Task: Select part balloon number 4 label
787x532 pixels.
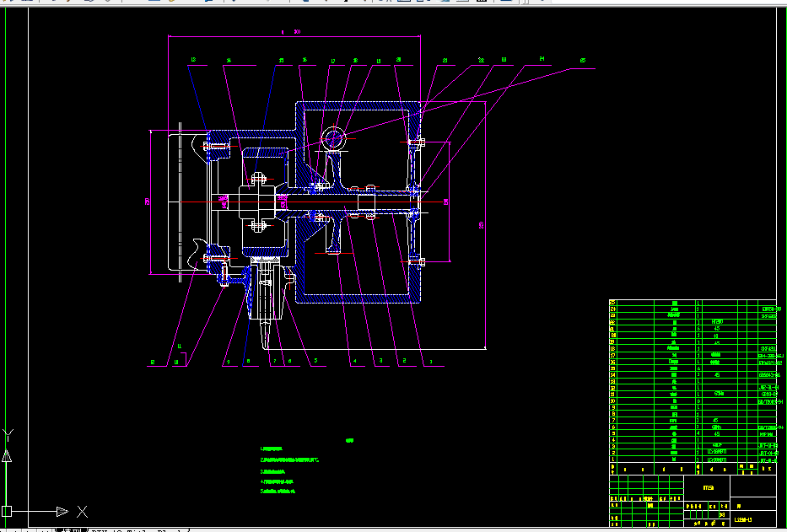Action: click(355, 360)
